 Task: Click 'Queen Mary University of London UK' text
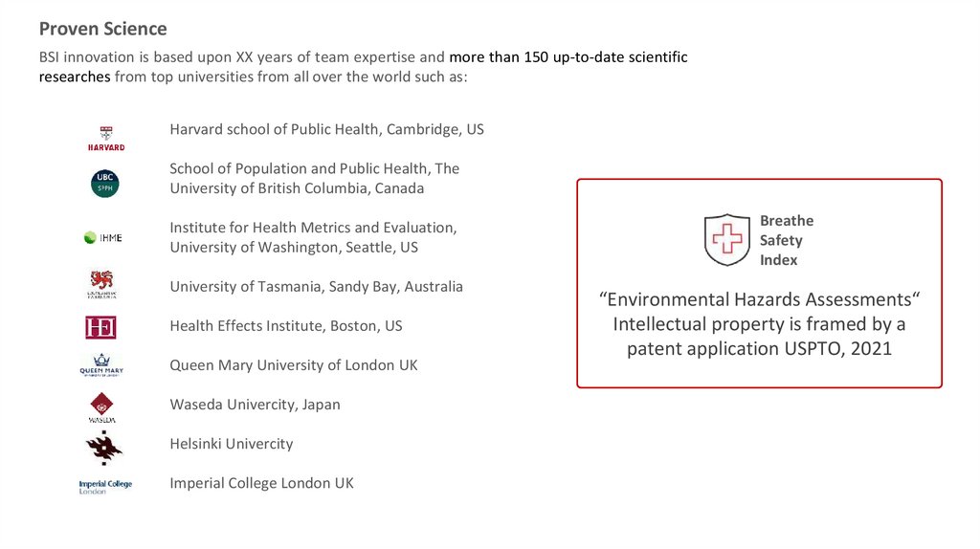(x=293, y=365)
